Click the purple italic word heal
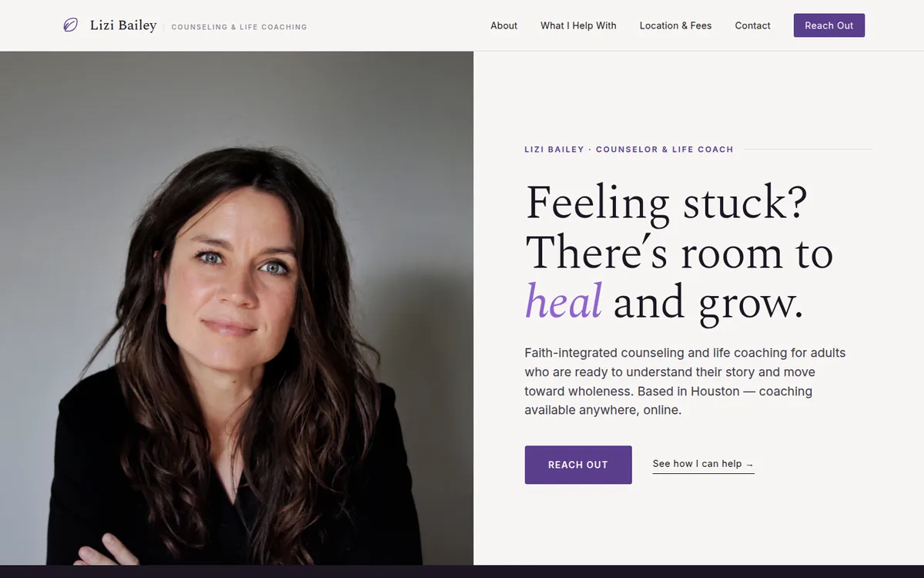 [x=564, y=301]
